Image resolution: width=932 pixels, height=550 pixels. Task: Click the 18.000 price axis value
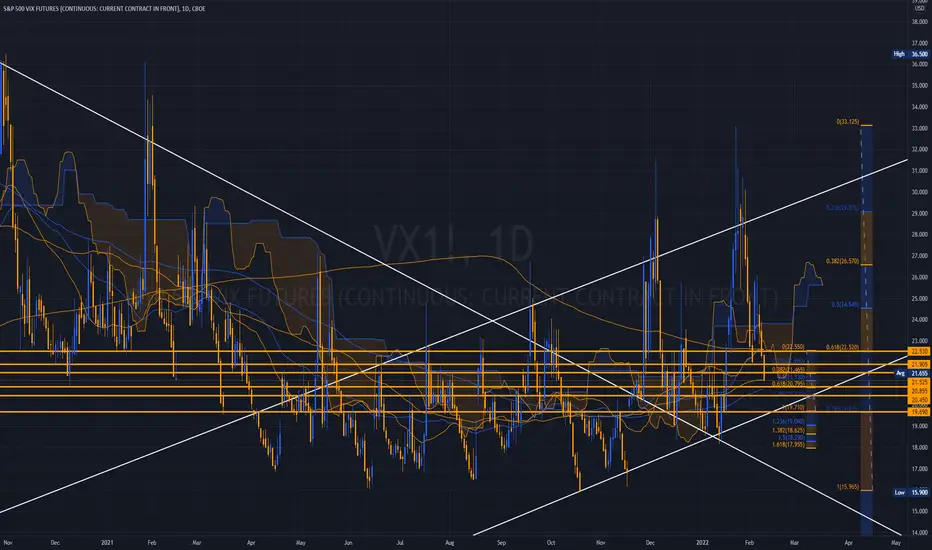(x=920, y=447)
